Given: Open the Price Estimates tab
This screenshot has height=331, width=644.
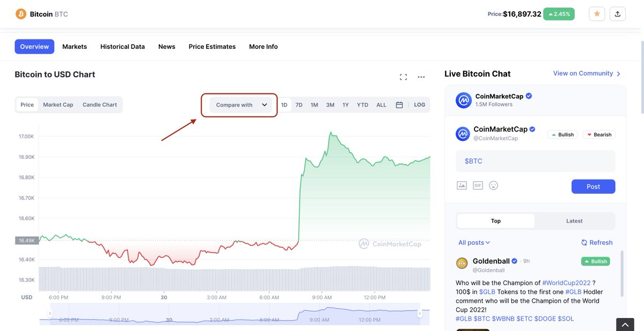Looking at the screenshot, I should click(x=212, y=47).
